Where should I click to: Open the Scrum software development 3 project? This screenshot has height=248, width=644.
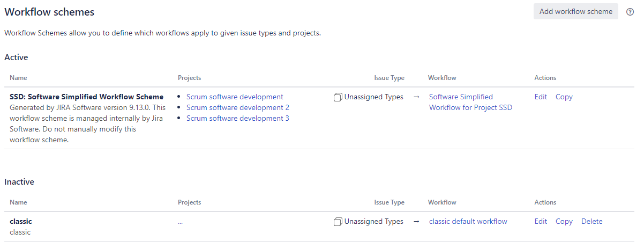click(x=237, y=118)
